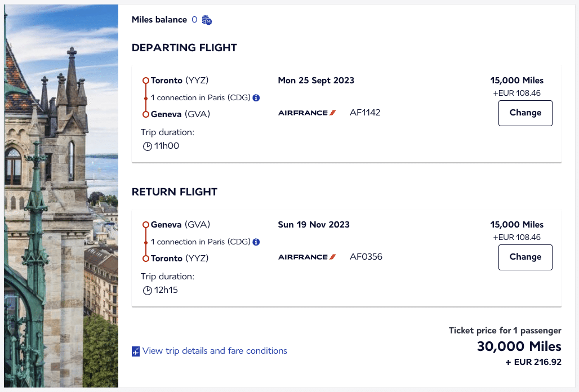Click the 30,000 Miles total price
Viewport: 579px width, 392px height.
(x=519, y=346)
